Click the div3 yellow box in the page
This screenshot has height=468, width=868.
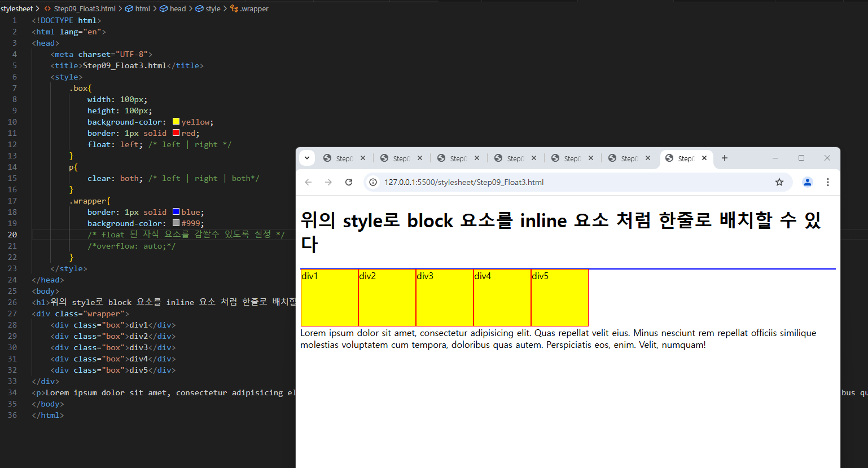click(x=445, y=298)
